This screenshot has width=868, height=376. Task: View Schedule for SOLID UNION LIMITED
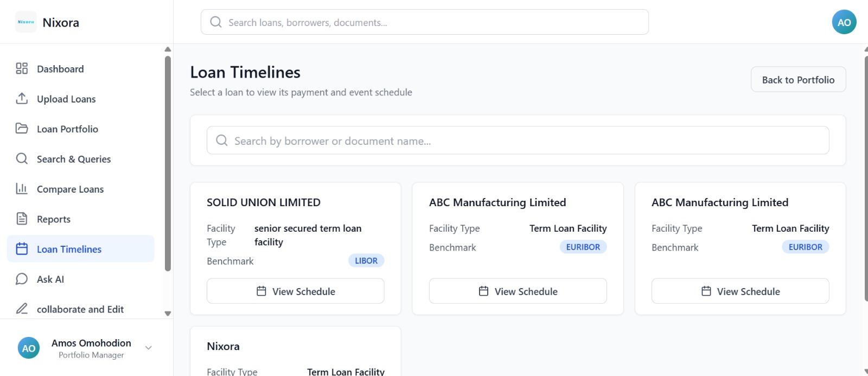[296, 291]
